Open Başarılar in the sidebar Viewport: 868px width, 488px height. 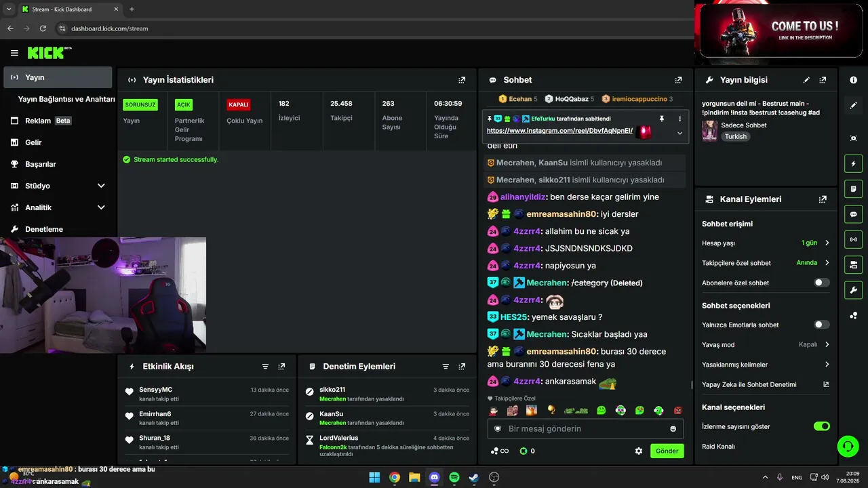58,164
